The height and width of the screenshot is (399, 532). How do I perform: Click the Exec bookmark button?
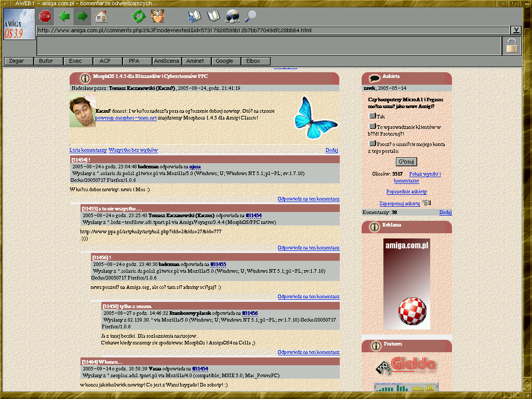tap(78, 61)
